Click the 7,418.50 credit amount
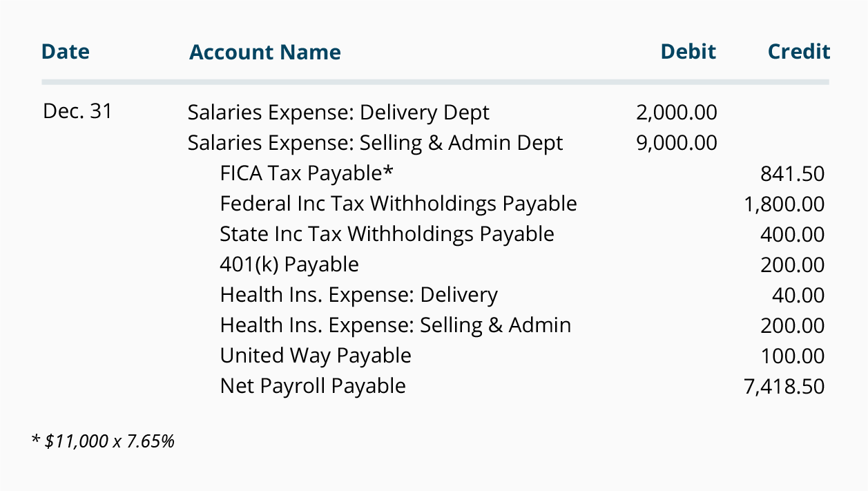Viewport: 868px width, 491px height. point(784,386)
